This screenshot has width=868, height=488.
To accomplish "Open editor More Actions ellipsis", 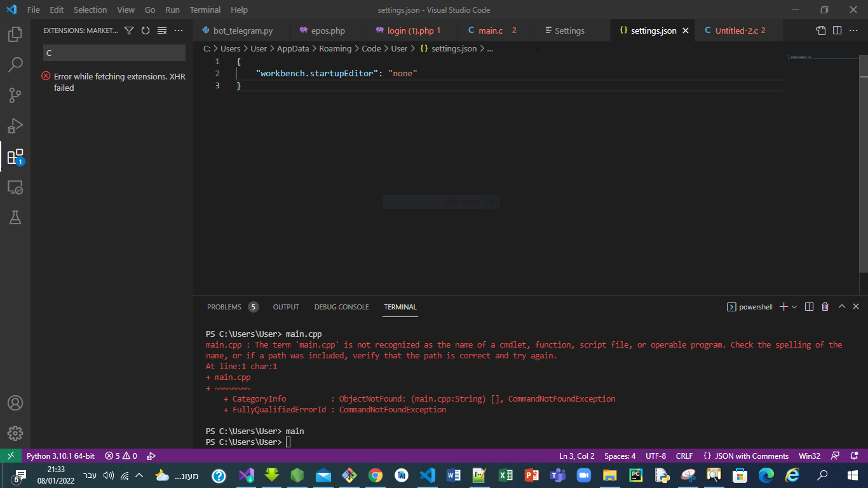I will point(853,30).
